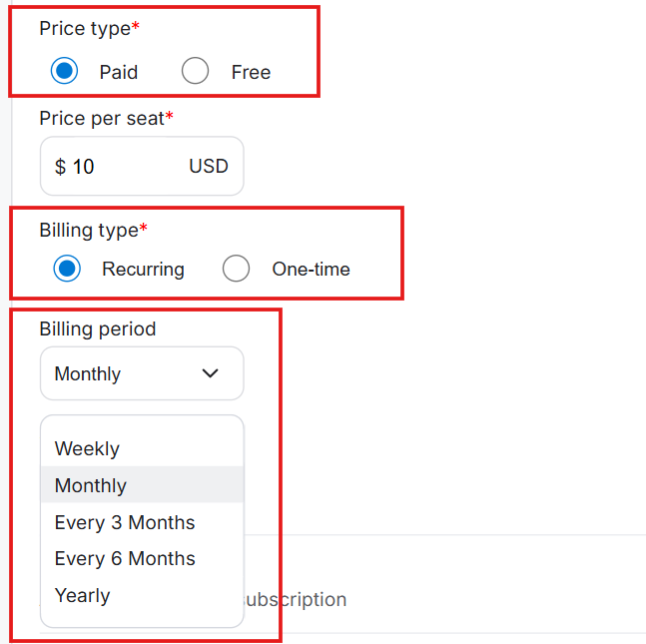646x644 pixels.
Task: Choose the Free price type radio button
Action: tap(196, 71)
